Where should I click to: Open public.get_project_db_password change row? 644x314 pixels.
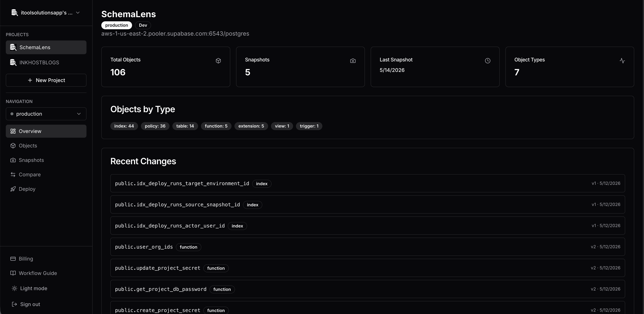368,289
